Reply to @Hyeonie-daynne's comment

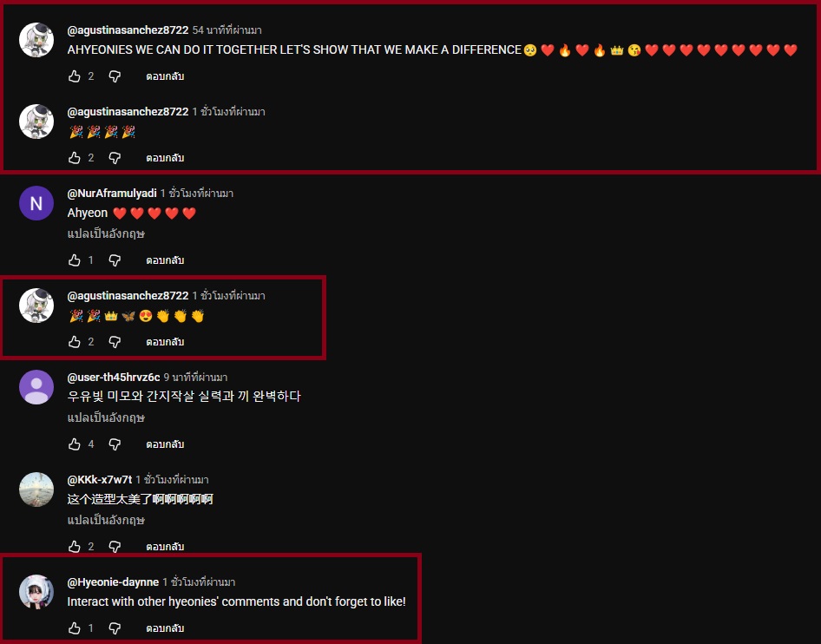pos(165,628)
